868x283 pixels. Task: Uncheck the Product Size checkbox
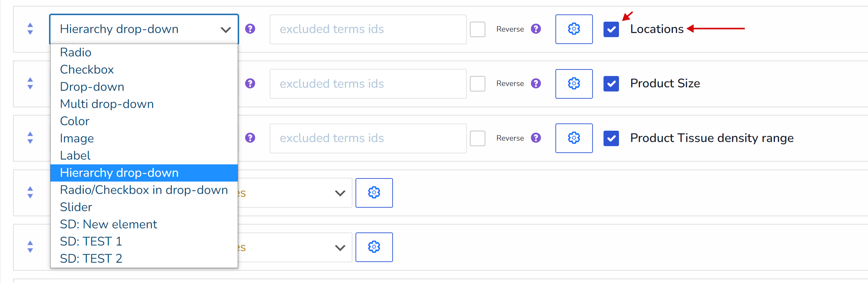[x=611, y=84]
